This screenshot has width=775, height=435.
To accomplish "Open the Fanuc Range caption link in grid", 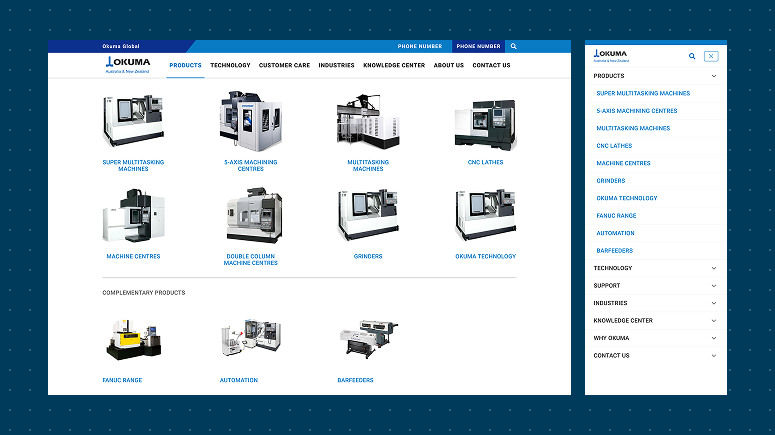I will [x=122, y=380].
